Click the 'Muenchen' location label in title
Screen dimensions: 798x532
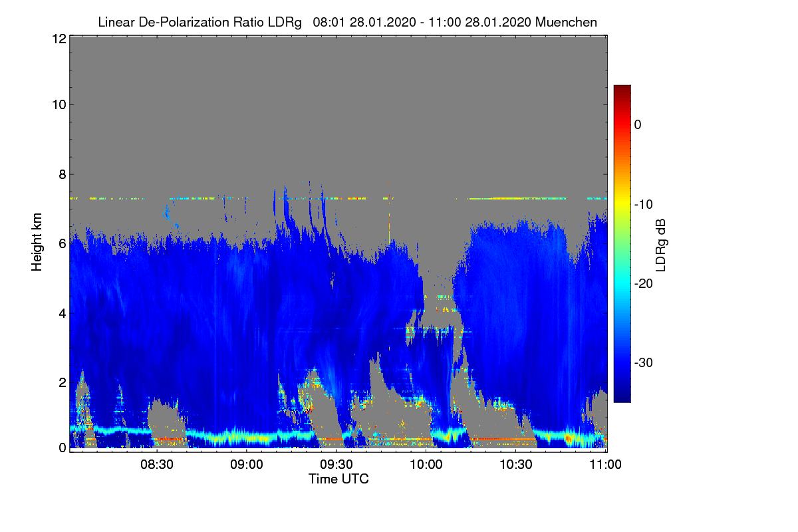[x=566, y=23]
